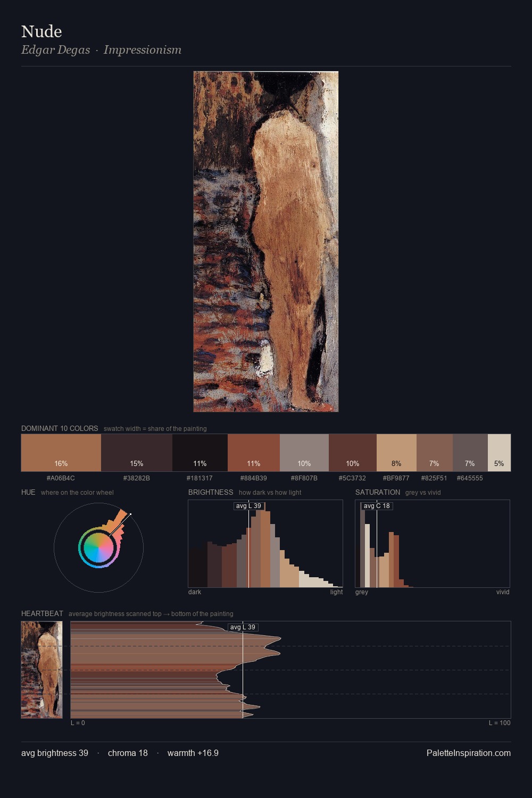Click 'how dark vs how light' caption
The height and width of the screenshot is (798, 532).
coord(270,493)
